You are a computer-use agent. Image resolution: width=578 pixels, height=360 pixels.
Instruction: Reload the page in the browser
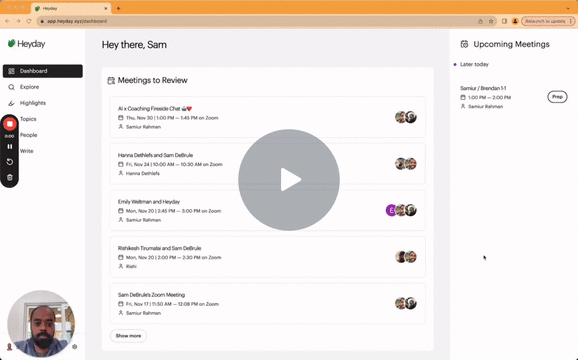(x=29, y=21)
